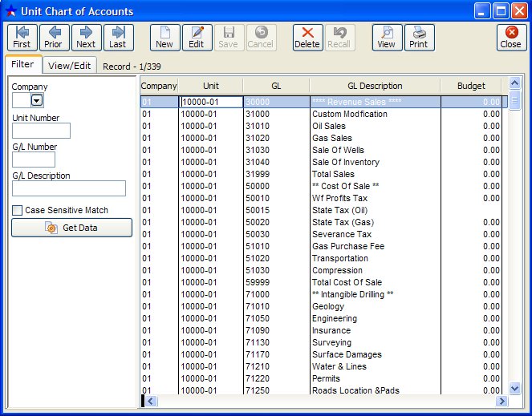
Task: Open the Company dropdown list
Action: coord(37,100)
